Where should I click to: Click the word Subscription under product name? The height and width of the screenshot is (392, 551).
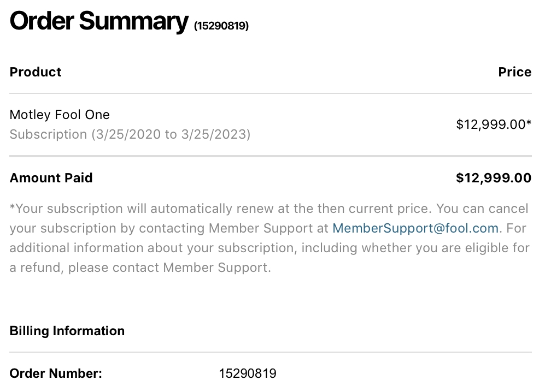pyautogui.click(x=48, y=134)
